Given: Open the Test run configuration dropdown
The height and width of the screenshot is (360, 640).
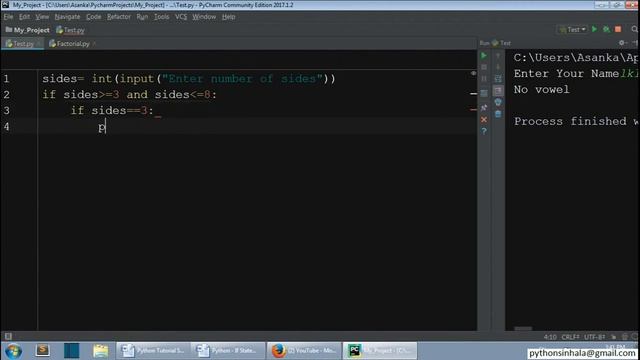Looking at the screenshot, I should (572, 29).
